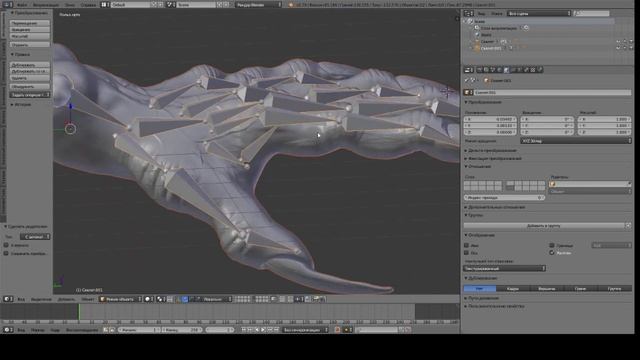Toggle the Имя display checkbox
The image size is (640, 360).
[467, 245]
